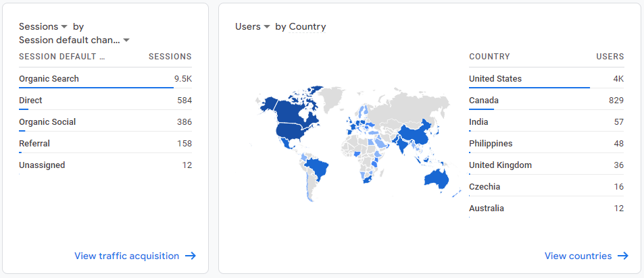644x278 pixels.
Task: Click the United States progress bar
Action: tap(529, 87)
